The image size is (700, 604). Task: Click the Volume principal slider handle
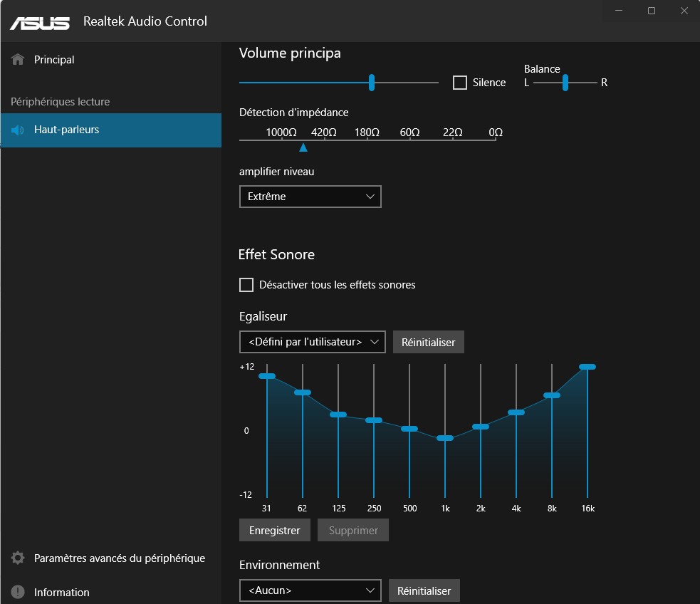pos(372,83)
